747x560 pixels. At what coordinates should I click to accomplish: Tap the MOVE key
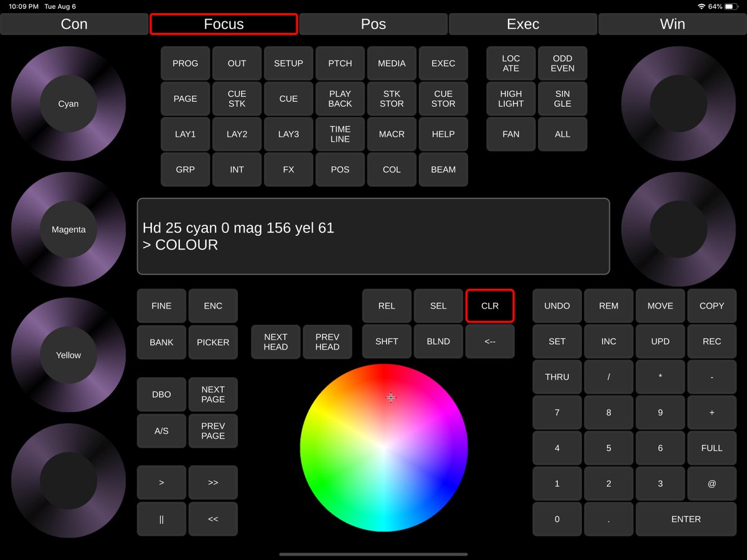click(660, 306)
